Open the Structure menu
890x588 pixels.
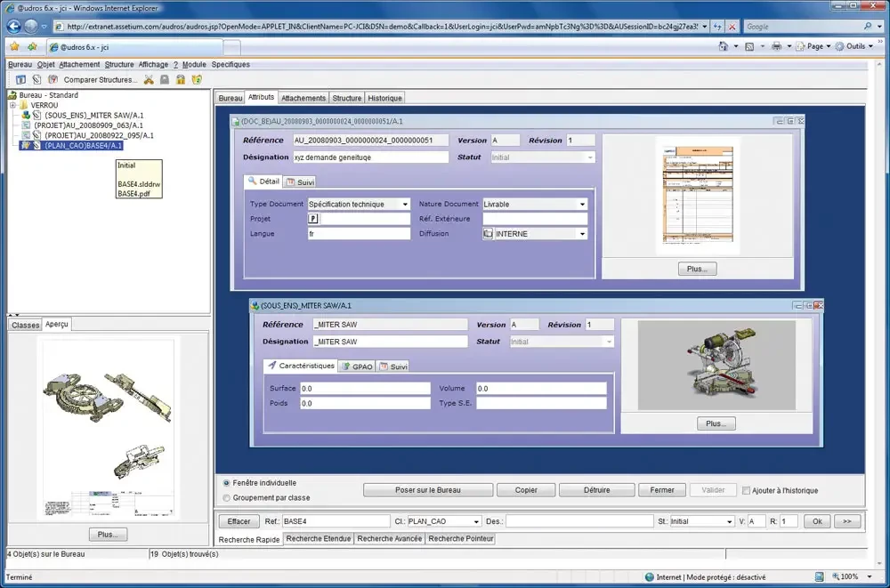[119, 65]
